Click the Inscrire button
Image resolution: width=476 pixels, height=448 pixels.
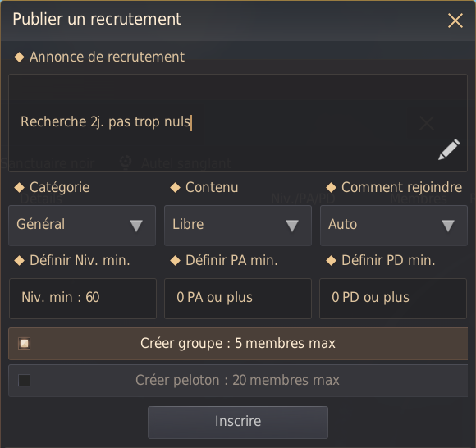[238, 423]
